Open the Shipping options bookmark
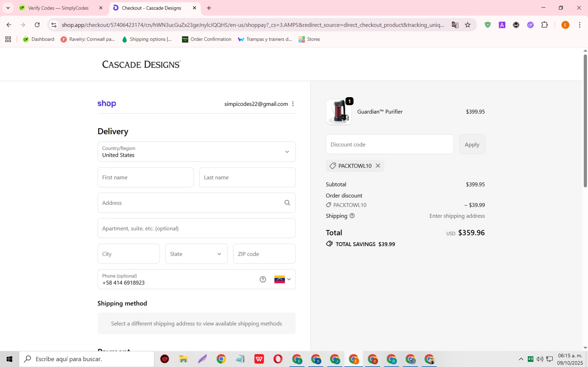The height and width of the screenshot is (367, 588). [x=147, y=39]
